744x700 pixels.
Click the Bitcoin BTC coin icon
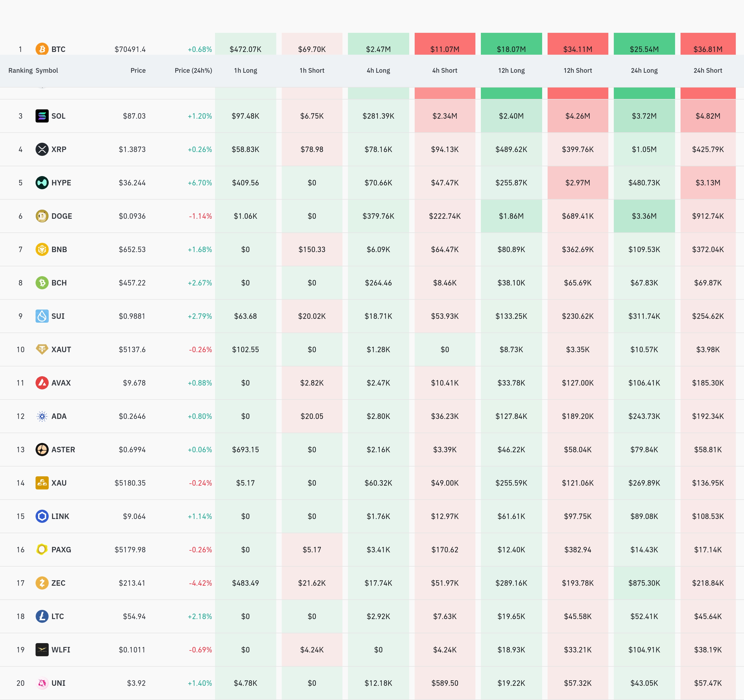pyautogui.click(x=42, y=49)
